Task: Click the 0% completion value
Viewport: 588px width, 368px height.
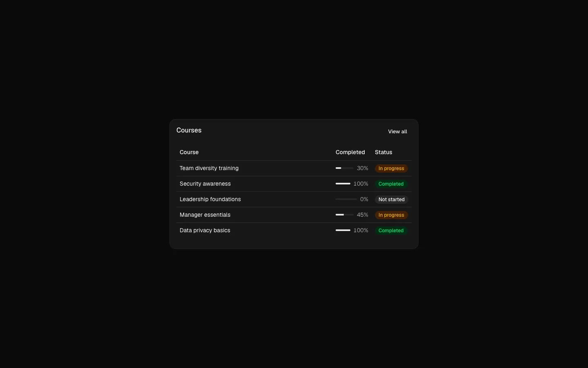Action: (364, 199)
